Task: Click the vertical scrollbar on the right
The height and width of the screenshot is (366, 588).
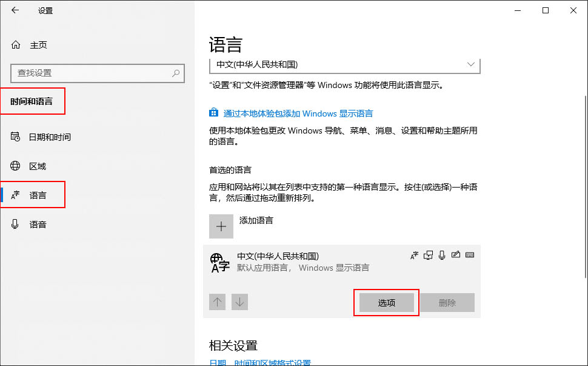Action: (586, 186)
